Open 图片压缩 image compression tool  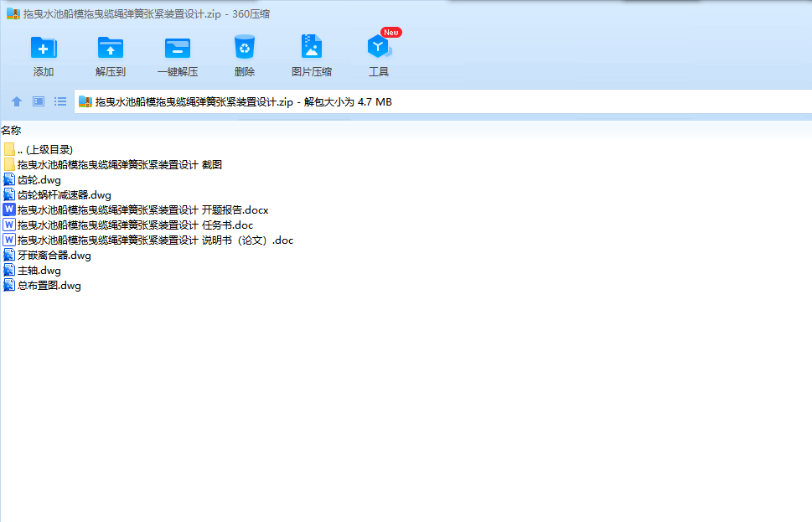[311, 47]
